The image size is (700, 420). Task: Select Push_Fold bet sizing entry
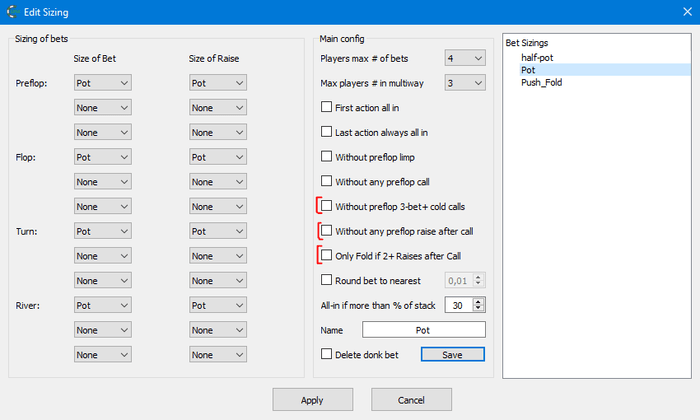pyautogui.click(x=542, y=83)
